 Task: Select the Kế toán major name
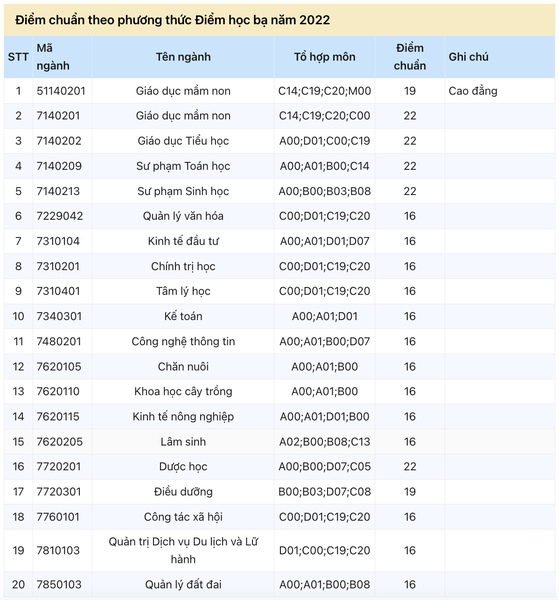tap(183, 316)
